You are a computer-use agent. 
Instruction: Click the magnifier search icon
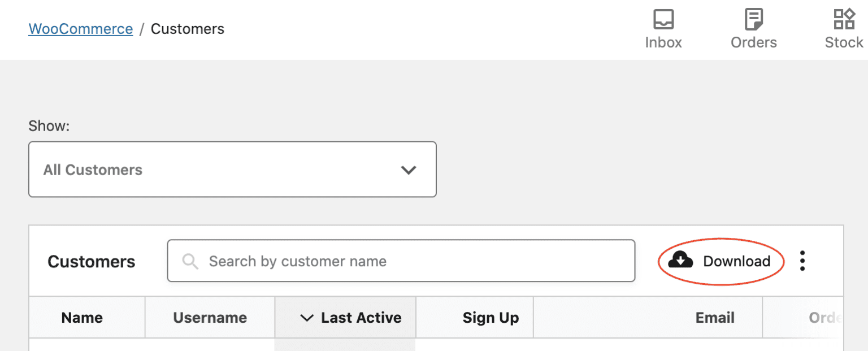[190, 261]
